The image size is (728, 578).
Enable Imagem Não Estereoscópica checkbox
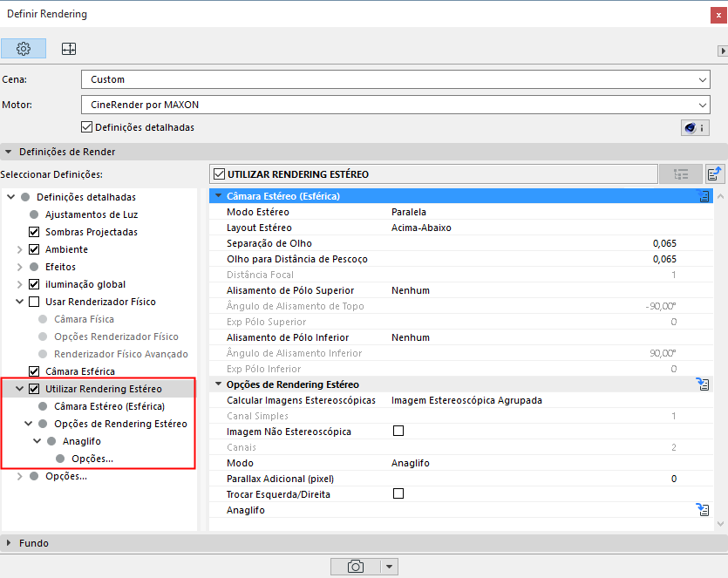398,431
